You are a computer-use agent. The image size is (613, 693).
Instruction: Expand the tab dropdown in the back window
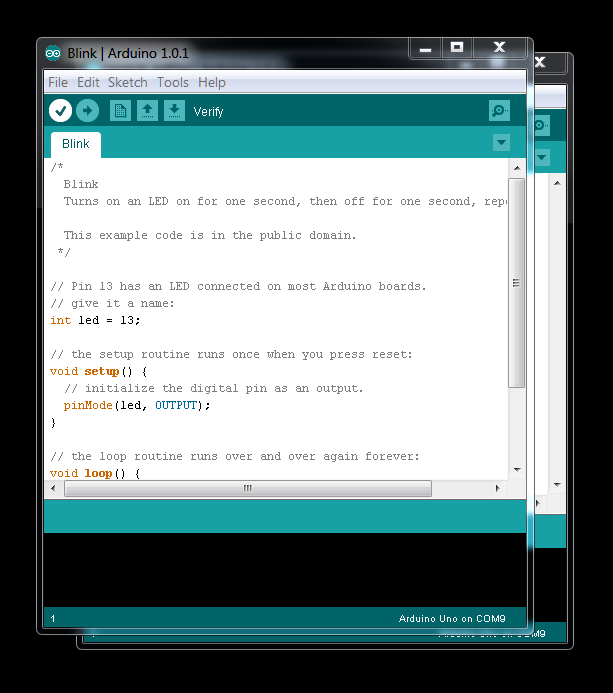[542, 157]
